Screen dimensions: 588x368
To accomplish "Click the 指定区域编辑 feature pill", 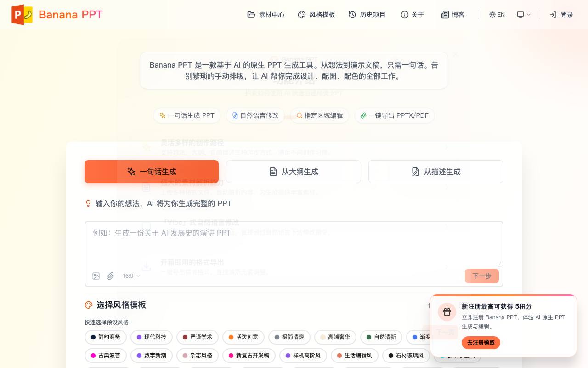I will tap(320, 115).
